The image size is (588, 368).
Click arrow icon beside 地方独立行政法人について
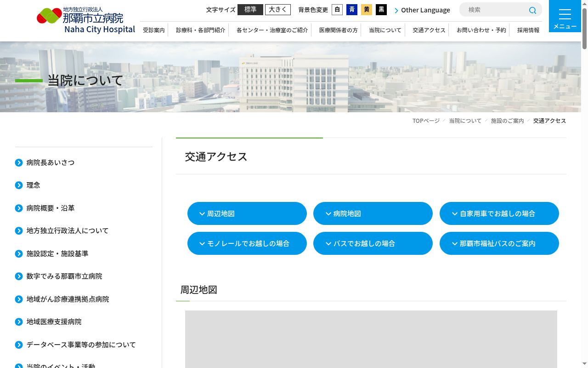(x=19, y=230)
